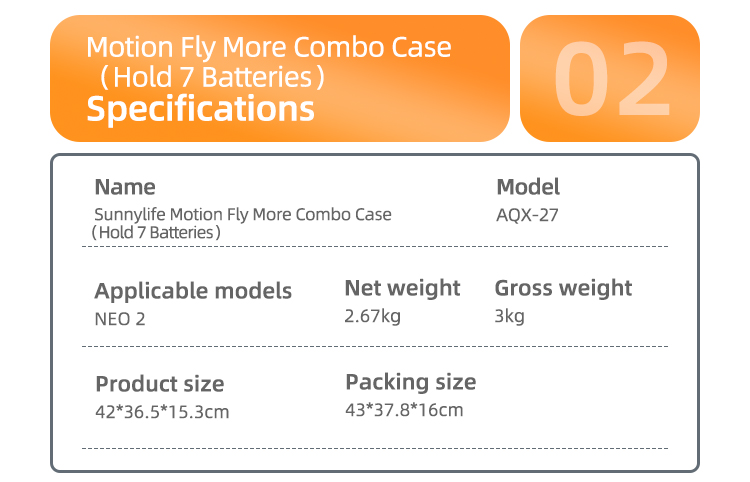This screenshot has width=750, height=482.
Task: Click the "02" number badge
Action: [611, 78]
